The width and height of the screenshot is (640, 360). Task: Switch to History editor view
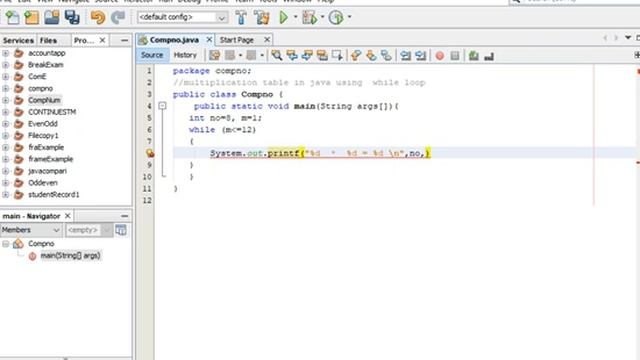185,55
